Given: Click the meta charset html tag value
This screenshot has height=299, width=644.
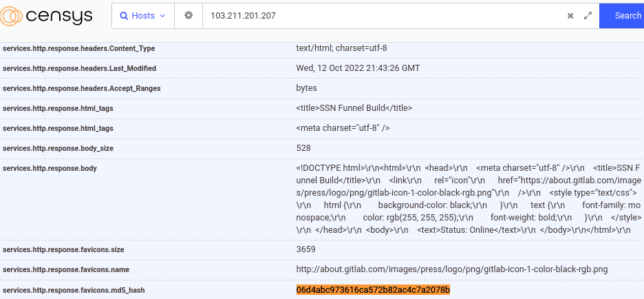Looking at the screenshot, I should click(343, 128).
